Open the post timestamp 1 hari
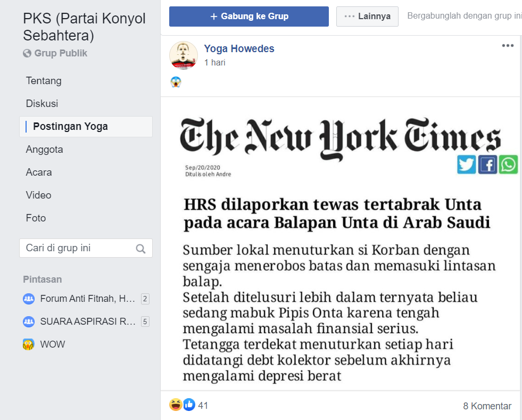Image resolution: width=522 pixels, height=420 pixels. 215,63
